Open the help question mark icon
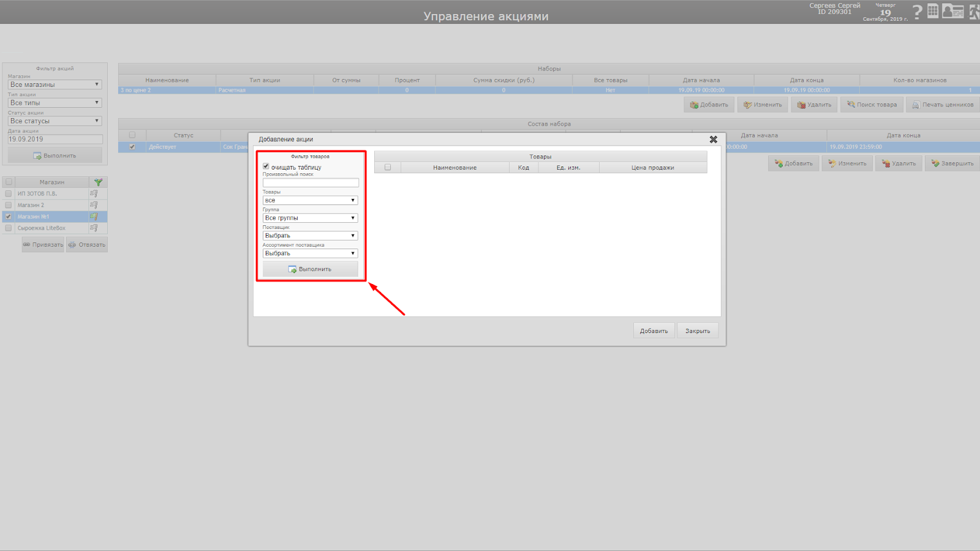 (917, 12)
